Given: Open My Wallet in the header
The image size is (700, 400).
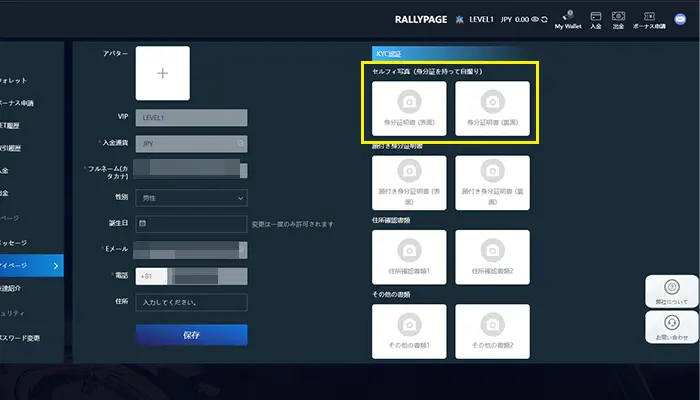Looking at the screenshot, I should 567,18.
